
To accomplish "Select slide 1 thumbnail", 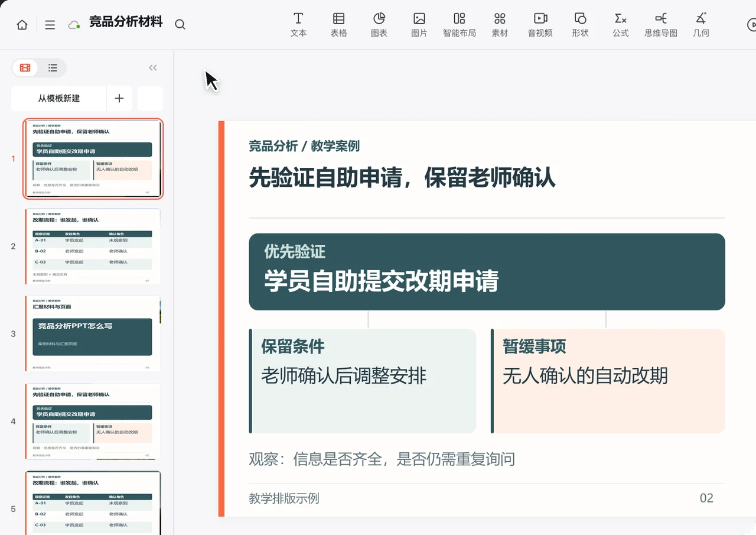I will click(x=93, y=158).
